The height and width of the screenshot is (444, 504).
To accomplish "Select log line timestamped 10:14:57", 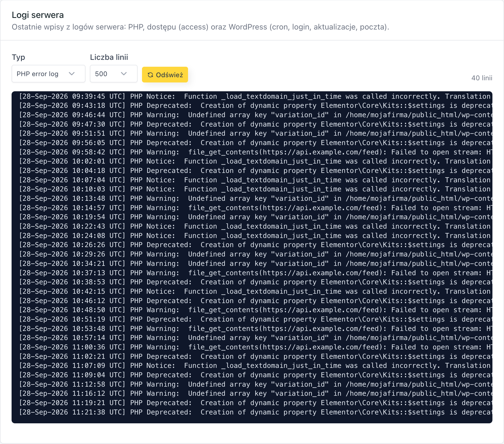I will point(256,208).
